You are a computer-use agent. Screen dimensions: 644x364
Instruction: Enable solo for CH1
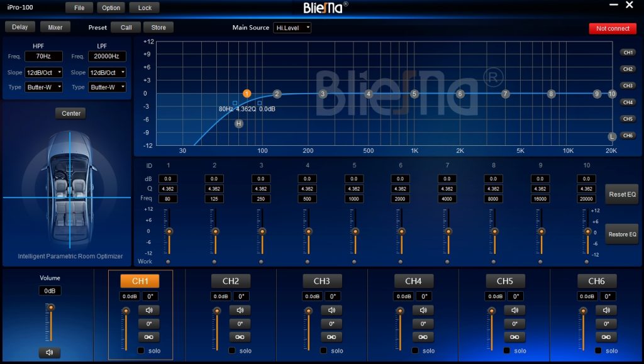coord(141,350)
